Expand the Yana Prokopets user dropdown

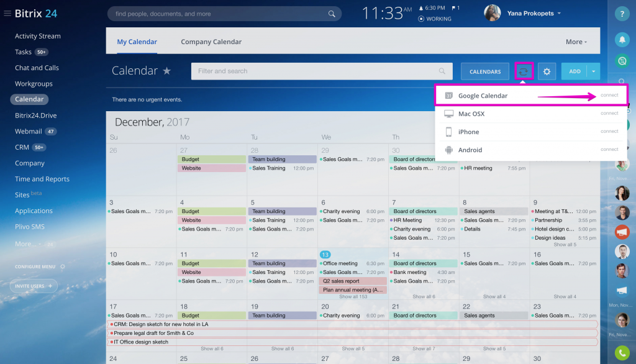coord(559,14)
